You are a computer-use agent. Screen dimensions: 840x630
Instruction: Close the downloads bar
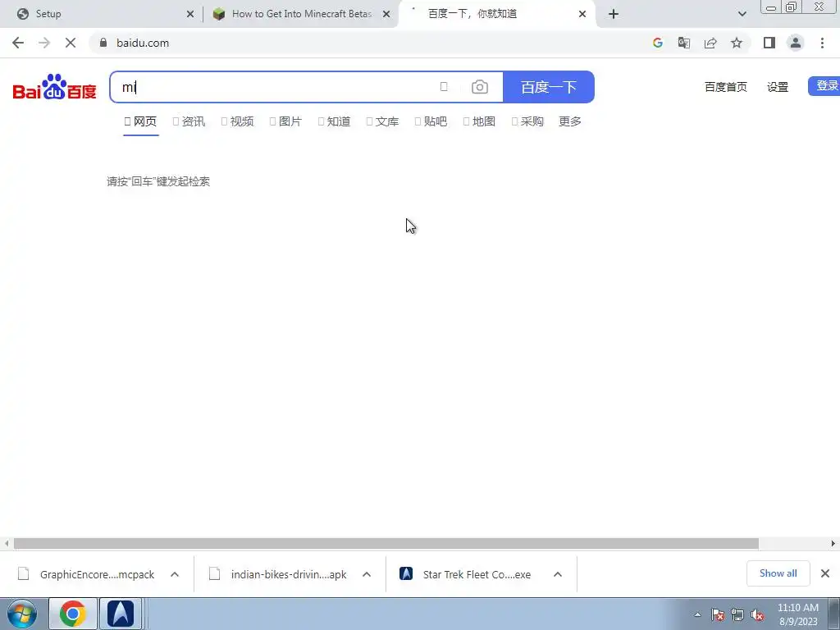pos(825,573)
